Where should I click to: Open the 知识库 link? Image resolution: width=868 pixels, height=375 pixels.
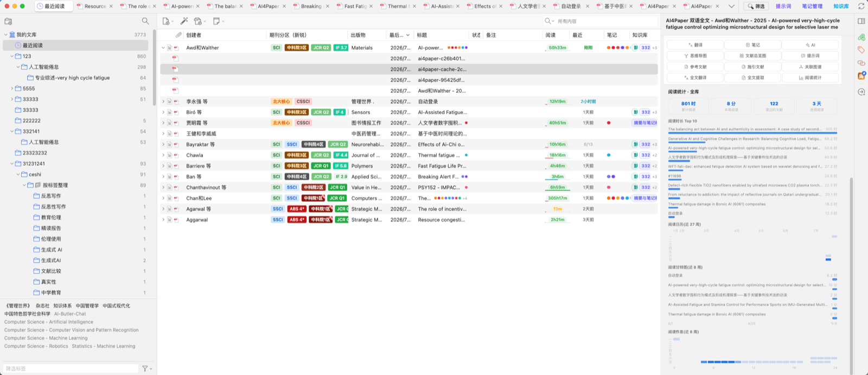coord(841,7)
